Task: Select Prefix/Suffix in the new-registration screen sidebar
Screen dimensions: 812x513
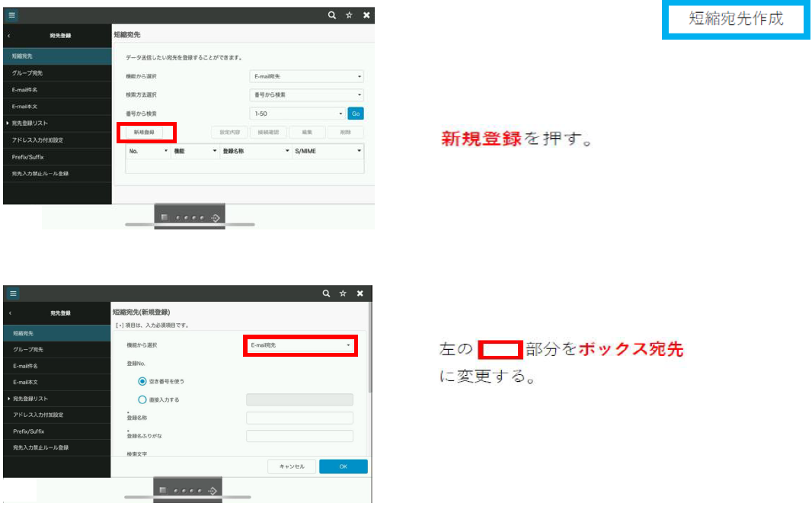Action: click(28, 431)
